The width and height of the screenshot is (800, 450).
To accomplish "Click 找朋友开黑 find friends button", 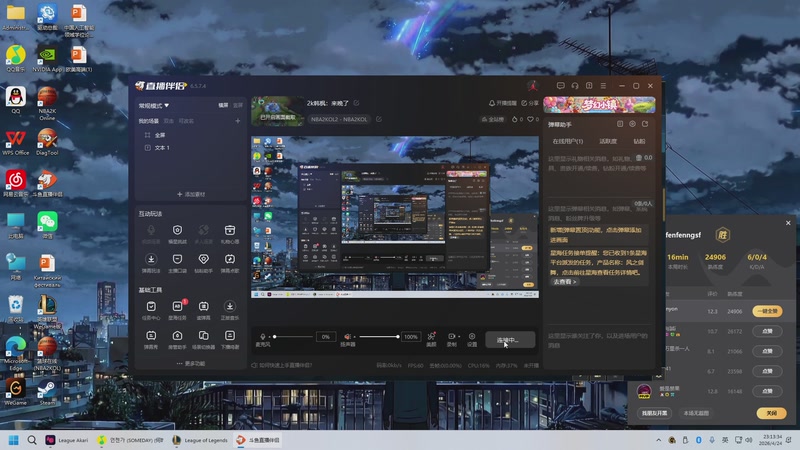I will pyautogui.click(x=655, y=413).
